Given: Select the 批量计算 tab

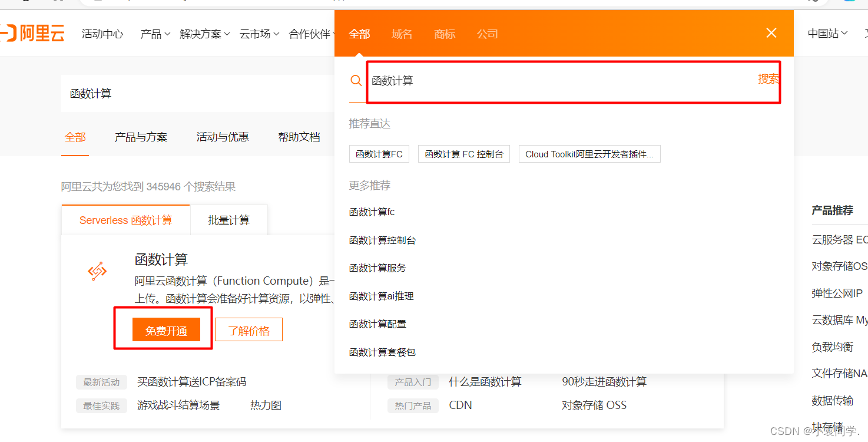Looking at the screenshot, I should click(229, 220).
